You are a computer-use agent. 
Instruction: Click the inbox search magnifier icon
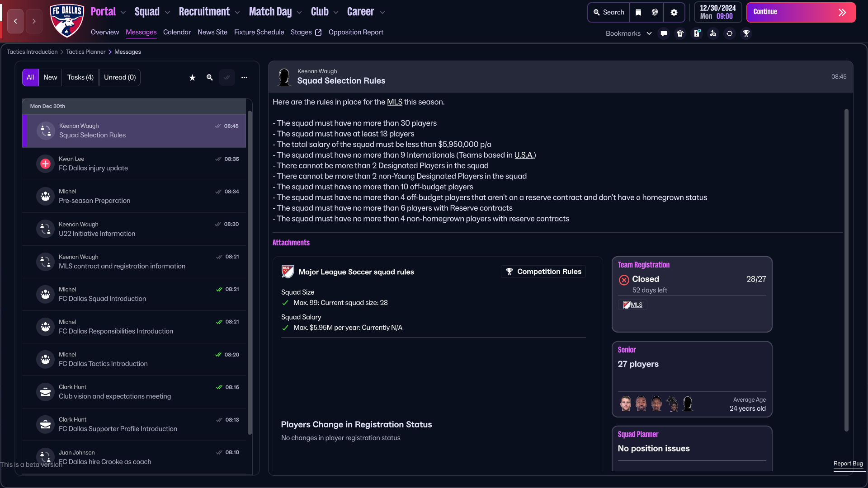[x=210, y=78]
